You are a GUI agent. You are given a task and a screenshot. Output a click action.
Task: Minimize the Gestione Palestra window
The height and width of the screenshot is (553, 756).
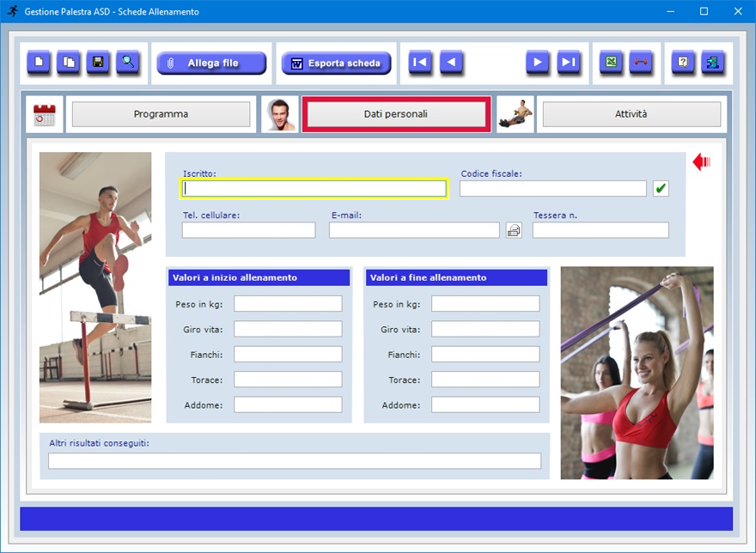point(670,11)
